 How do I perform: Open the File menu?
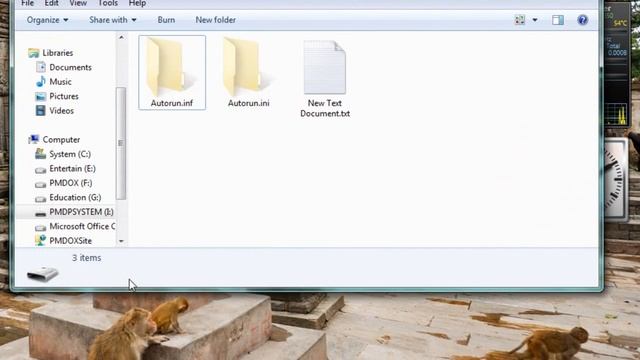pyautogui.click(x=27, y=3)
